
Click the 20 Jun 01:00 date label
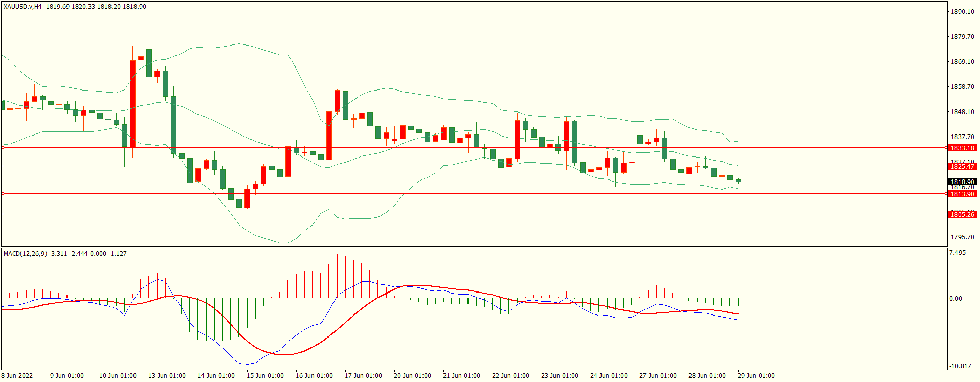[412, 376]
